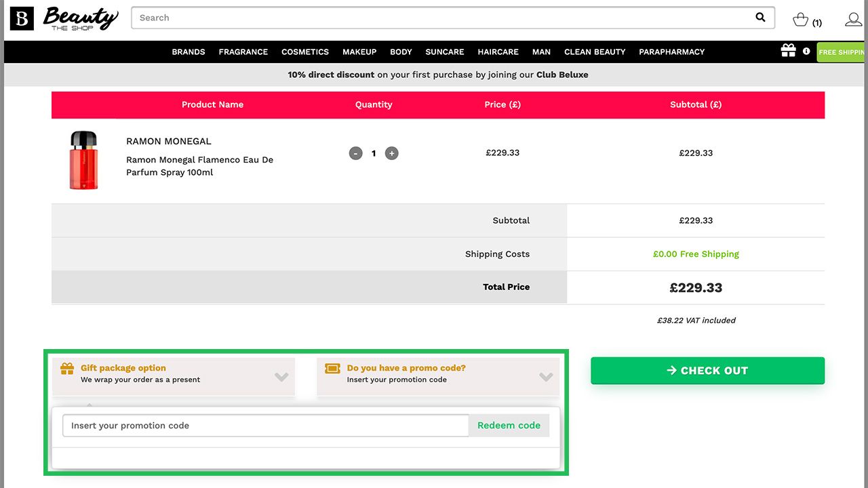
Task: Open the FRAGRANCE menu
Action: [x=243, y=52]
